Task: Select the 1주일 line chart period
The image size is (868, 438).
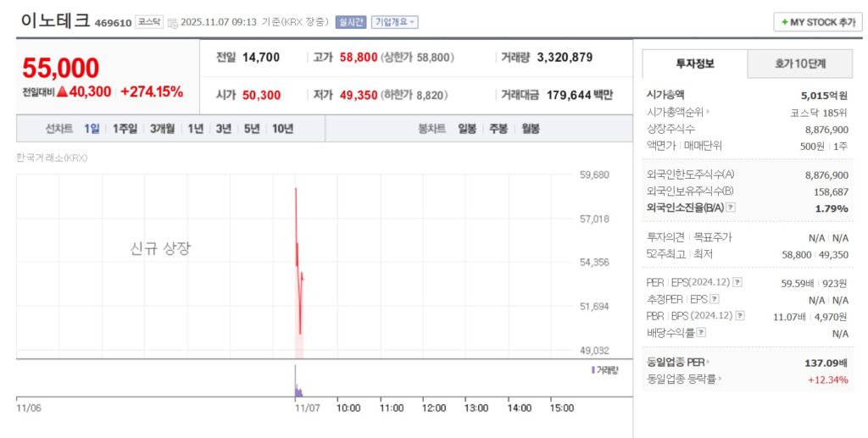Action: (125, 129)
